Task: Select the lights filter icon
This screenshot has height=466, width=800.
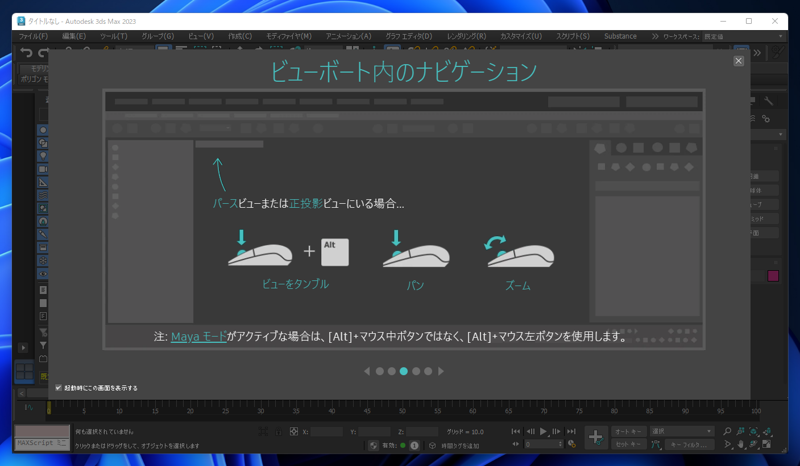Action: point(43,156)
